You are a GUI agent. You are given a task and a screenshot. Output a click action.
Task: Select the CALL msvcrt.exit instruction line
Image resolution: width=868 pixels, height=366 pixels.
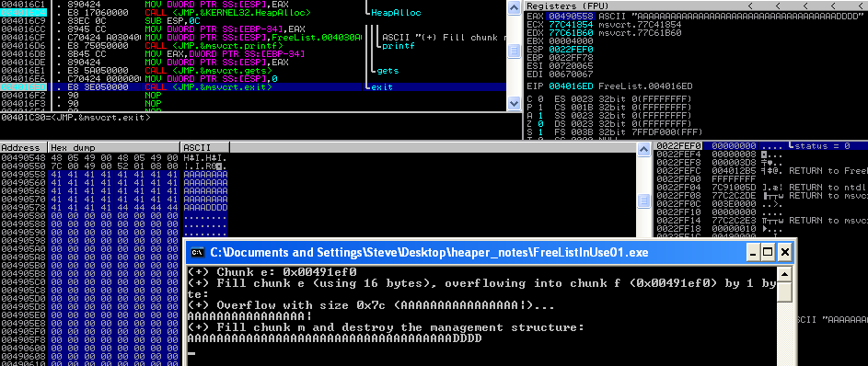[x=253, y=87]
